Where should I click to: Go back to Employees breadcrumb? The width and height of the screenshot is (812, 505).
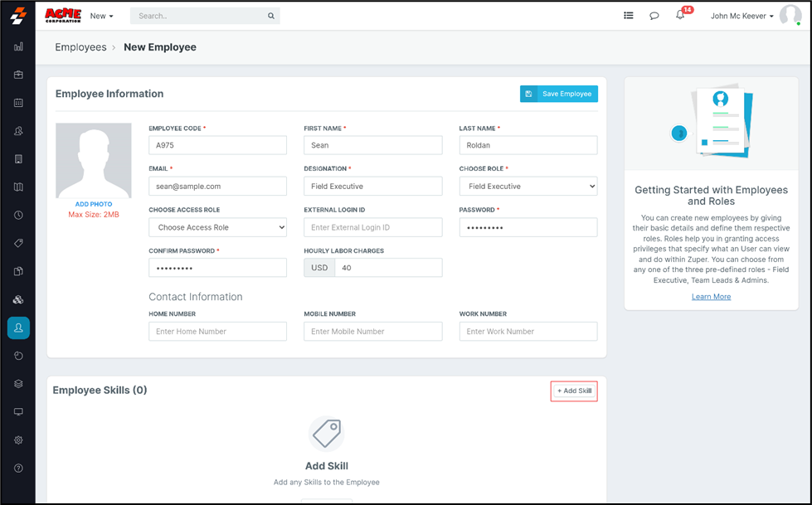pyautogui.click(x=80, y=47)
